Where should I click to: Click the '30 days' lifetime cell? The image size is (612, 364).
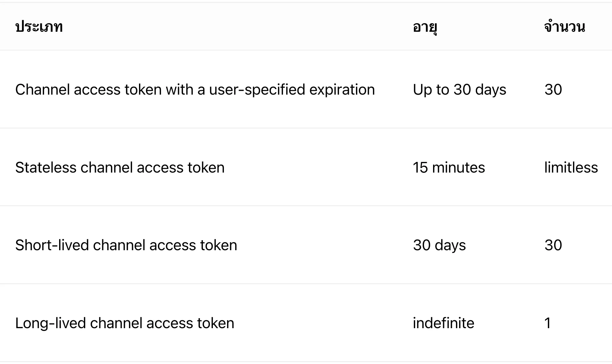point(439,245)
